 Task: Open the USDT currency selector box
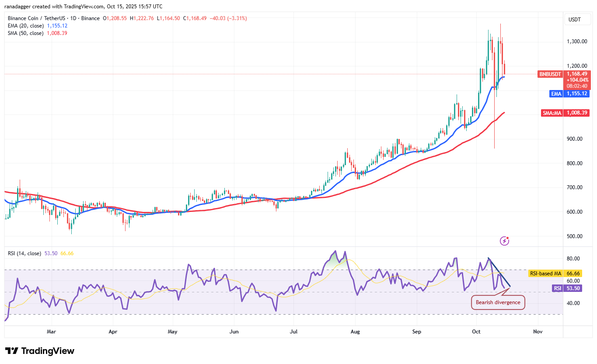tap(577, 19)
